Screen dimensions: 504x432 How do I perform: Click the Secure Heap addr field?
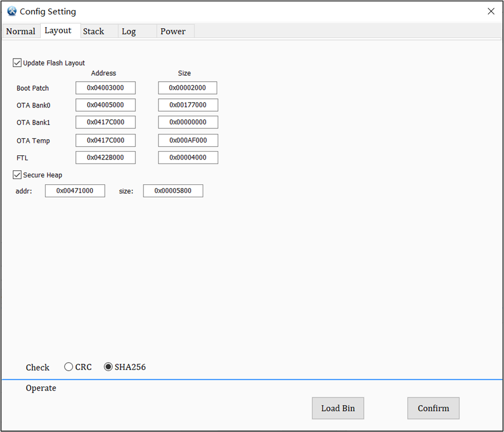(x=75, y=190)
